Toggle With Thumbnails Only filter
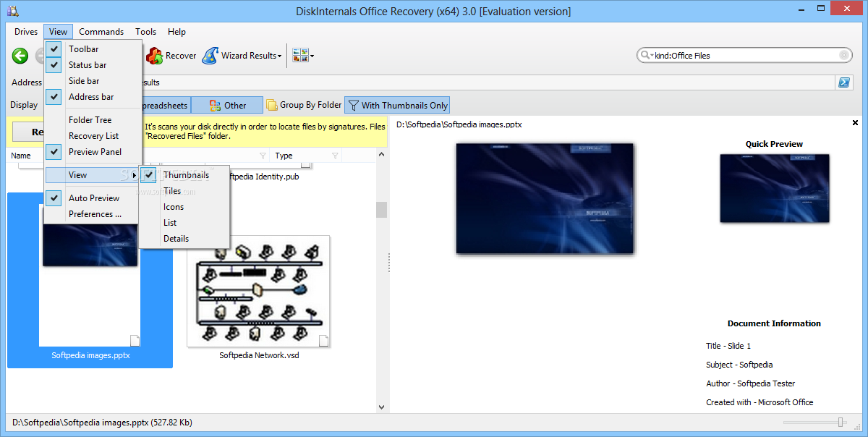Viewport: 868px width, 437px height. [397, 106]
